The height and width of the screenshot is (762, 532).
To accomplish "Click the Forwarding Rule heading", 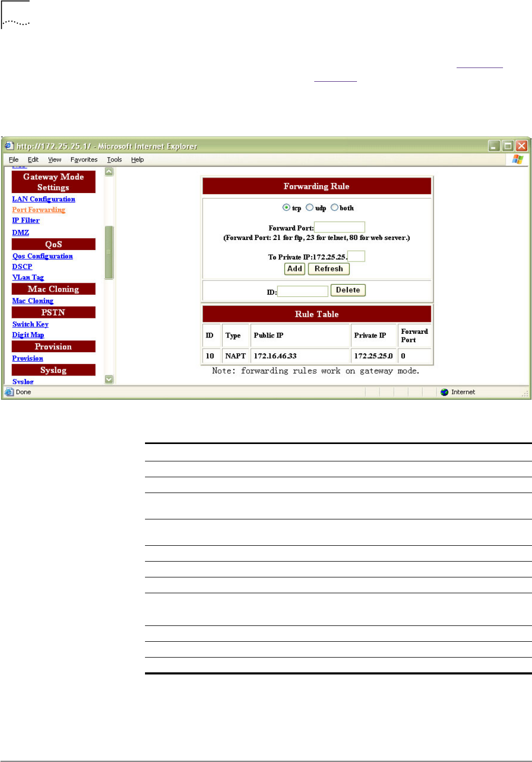I will coord(316,186).
